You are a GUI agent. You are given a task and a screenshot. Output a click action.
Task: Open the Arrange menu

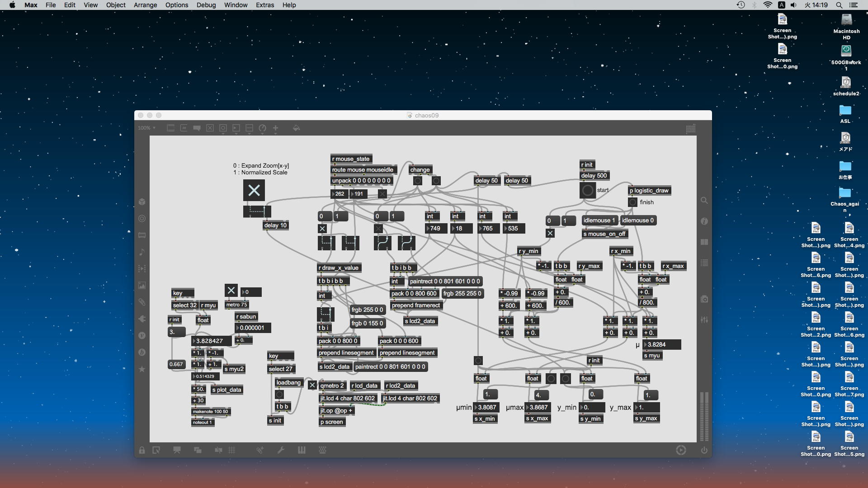click(145, 5)
